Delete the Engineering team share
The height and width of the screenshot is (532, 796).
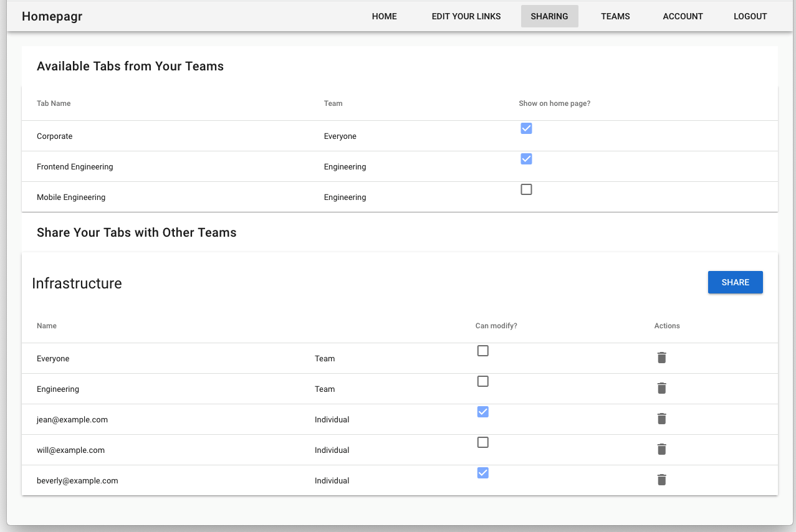[x=661, y=388]
